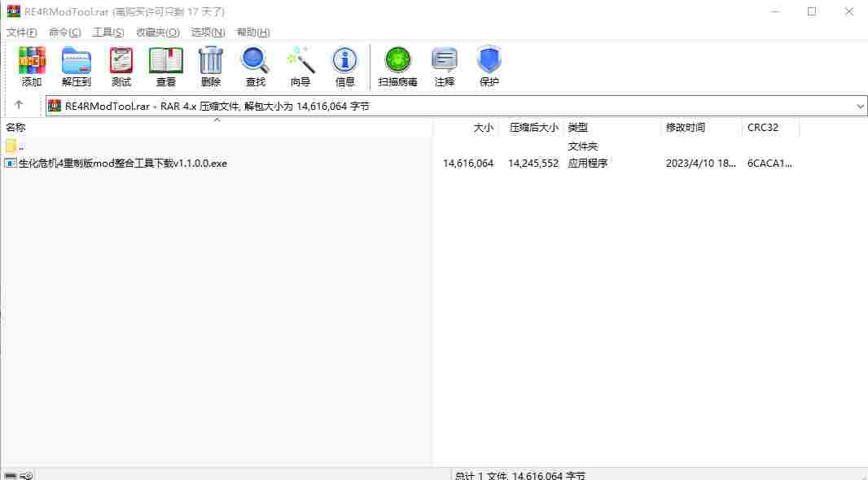This screenshot has width=868, height=480.
Task: Open the Options (选项) menu
Action: click(208, 32)
